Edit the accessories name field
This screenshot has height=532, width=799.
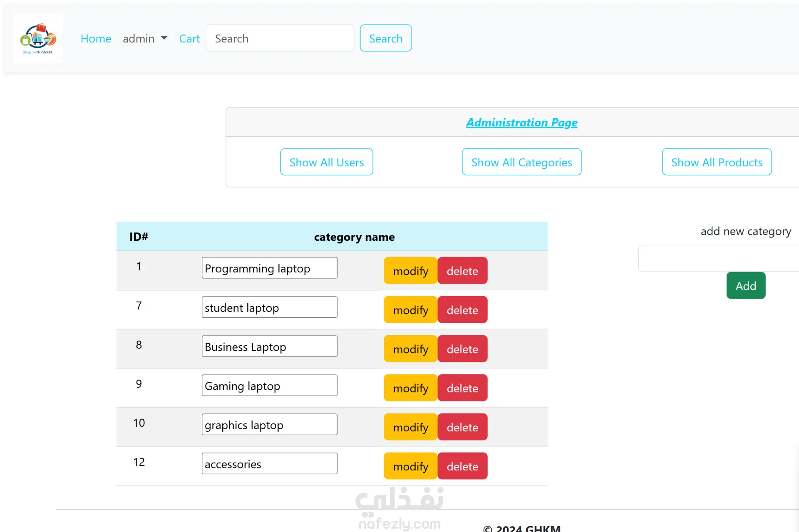pyautogui.click(x=269, y=464)
